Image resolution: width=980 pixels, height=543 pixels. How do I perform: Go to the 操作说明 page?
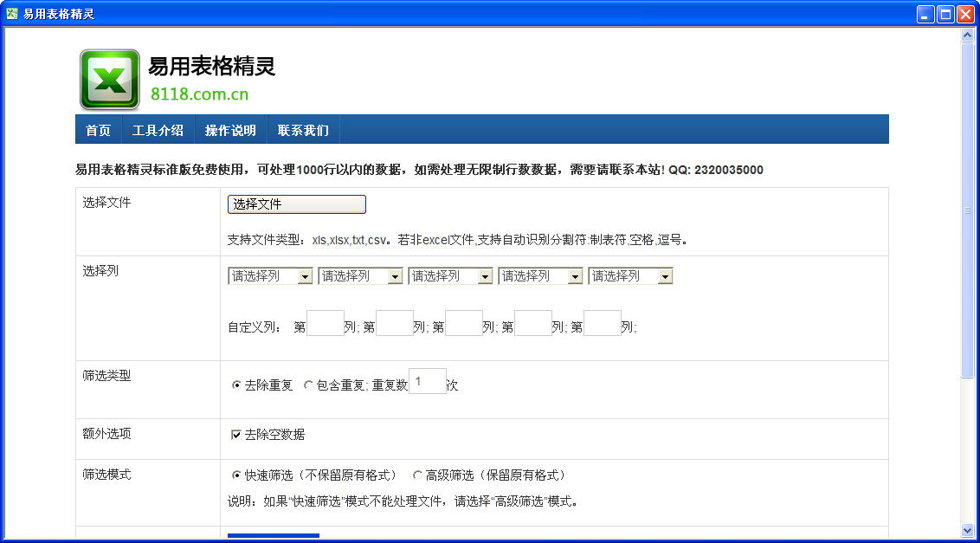pyautogui.click(x=230, y=131)
